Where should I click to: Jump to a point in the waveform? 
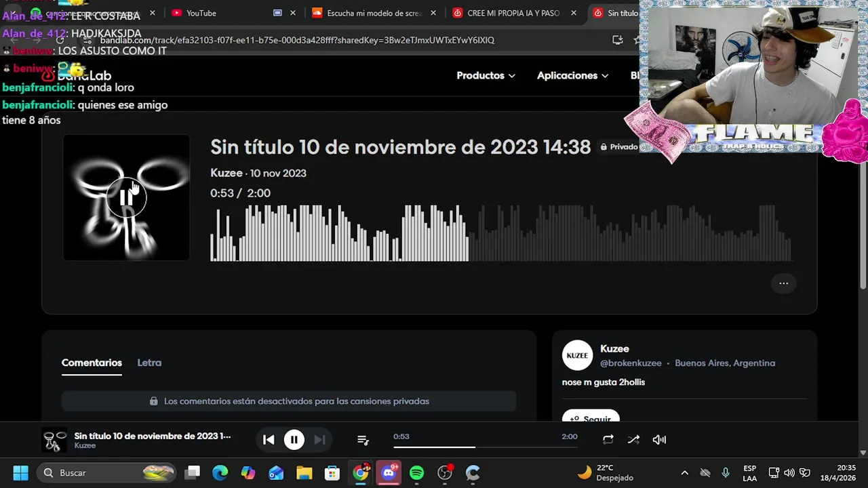pos(500,233)
